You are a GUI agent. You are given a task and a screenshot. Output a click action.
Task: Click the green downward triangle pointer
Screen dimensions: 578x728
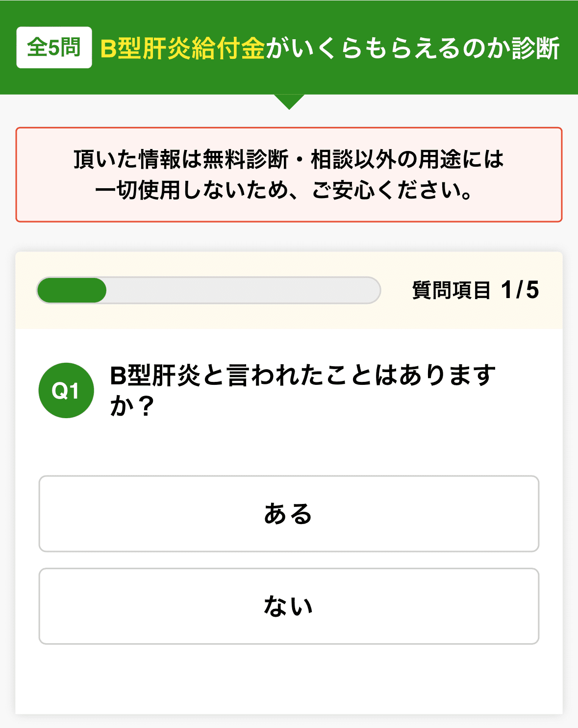tap(289, 101)
